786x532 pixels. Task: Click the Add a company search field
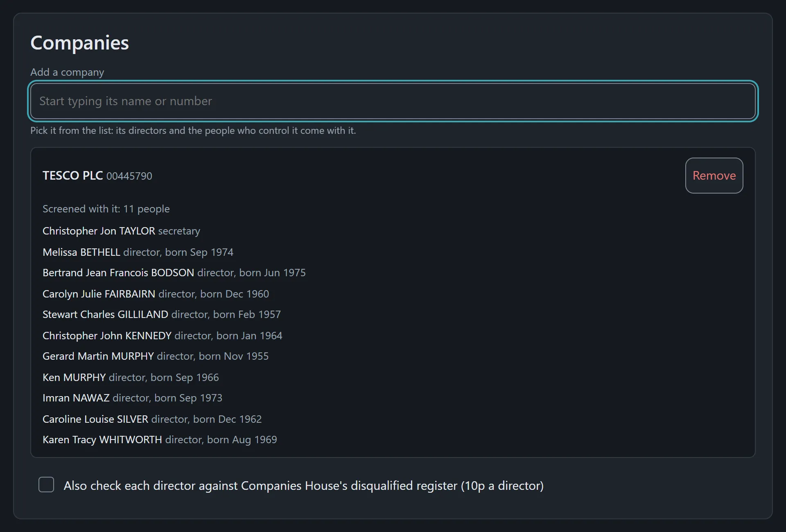point(393,101)
